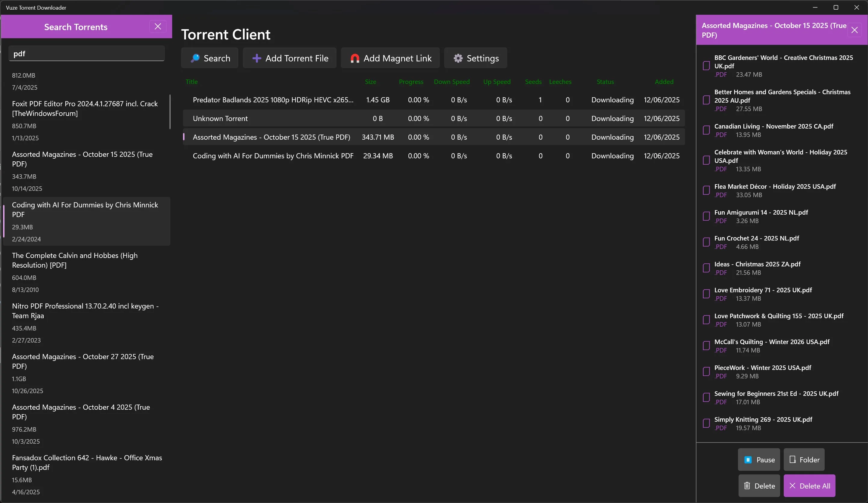Viewport: 868px width, 503px height.
Task: Check Flea Market Décor Holiday file
Action: click(x=706, y=191)
